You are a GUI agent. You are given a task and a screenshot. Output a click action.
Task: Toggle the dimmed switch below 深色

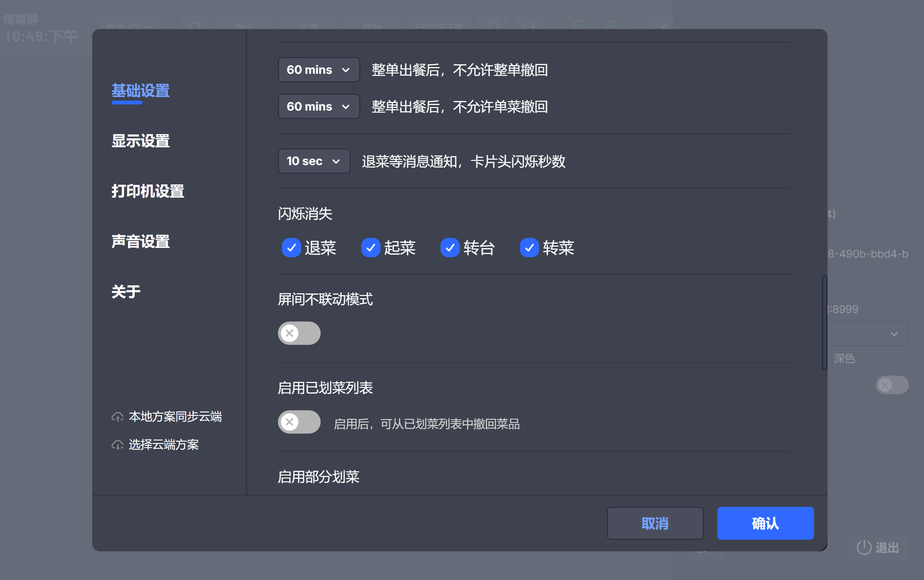[892, 385]
